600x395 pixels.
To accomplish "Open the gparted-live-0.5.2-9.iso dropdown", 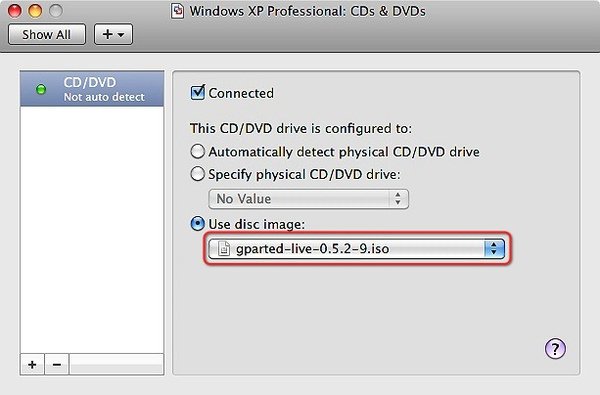I will click(356, 249).
